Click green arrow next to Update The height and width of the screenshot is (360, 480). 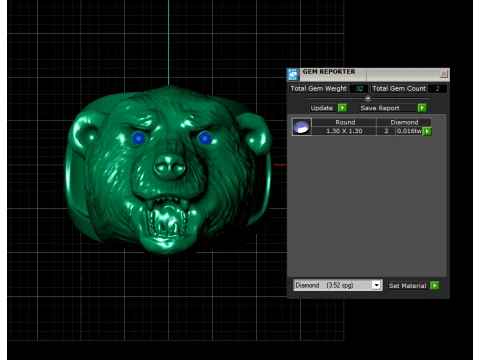pos(342,108)
